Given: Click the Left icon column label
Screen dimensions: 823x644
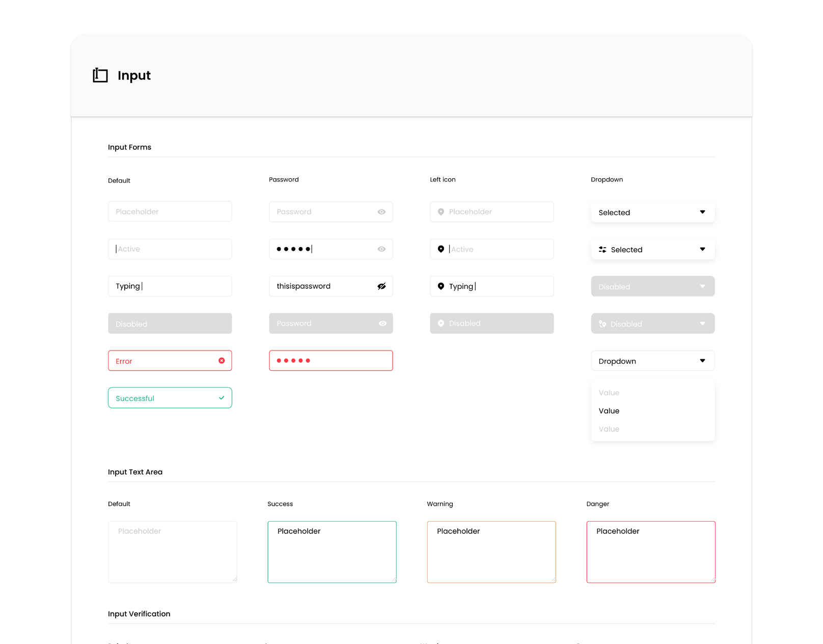Looking at the screenshot, I should point(443,180).
